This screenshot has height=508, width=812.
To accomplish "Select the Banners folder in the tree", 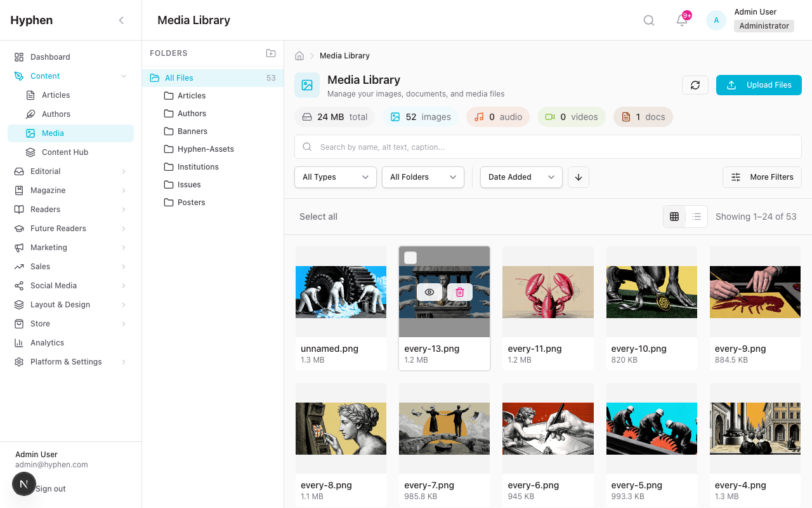I will (x=192, y=131).
